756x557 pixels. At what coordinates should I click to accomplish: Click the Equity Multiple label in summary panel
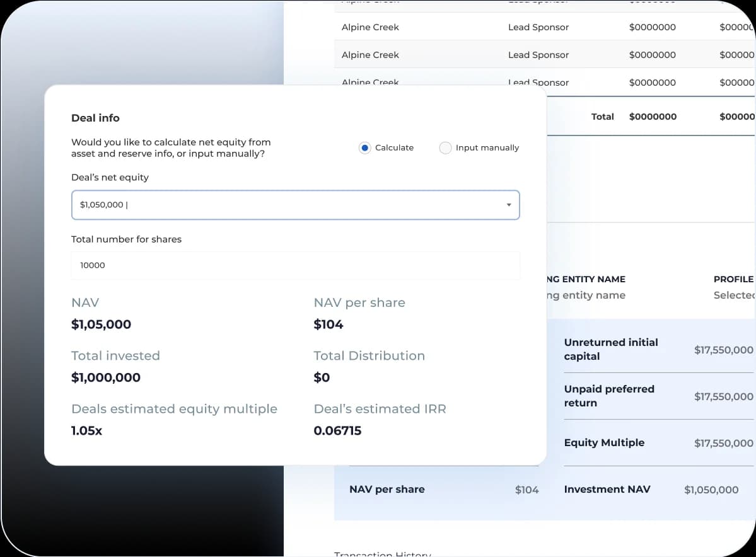604,443
